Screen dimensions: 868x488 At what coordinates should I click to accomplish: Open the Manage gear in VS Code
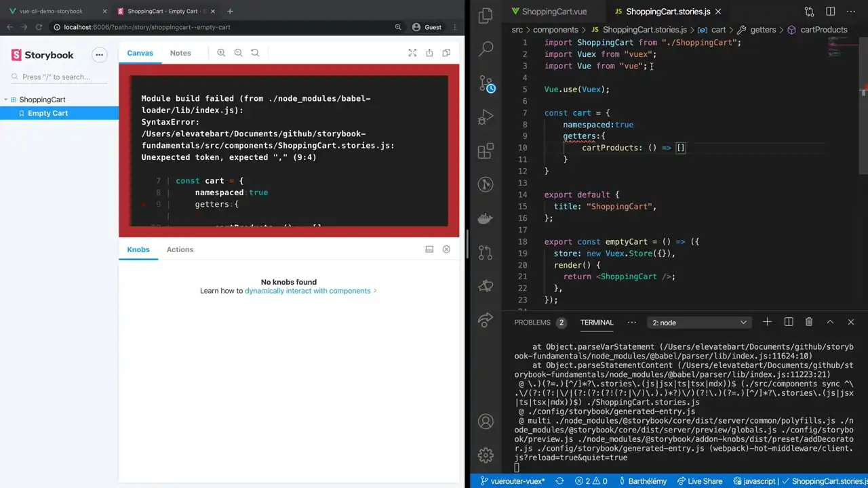coord(486,455)
